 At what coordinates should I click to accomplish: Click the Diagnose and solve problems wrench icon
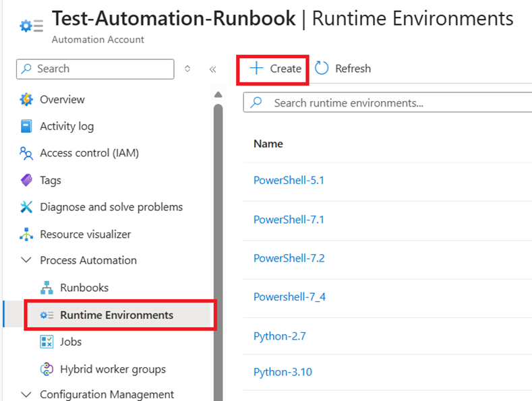point(26,208)
